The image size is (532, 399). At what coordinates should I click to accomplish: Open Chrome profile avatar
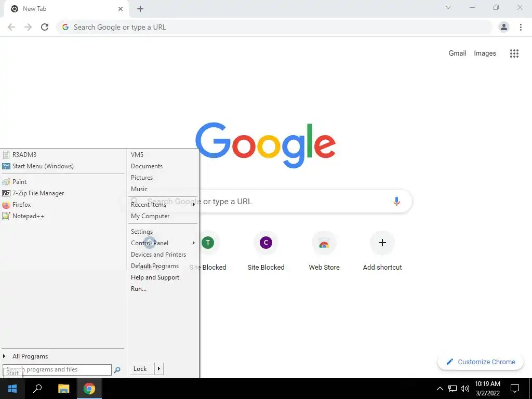pos(504,27)
